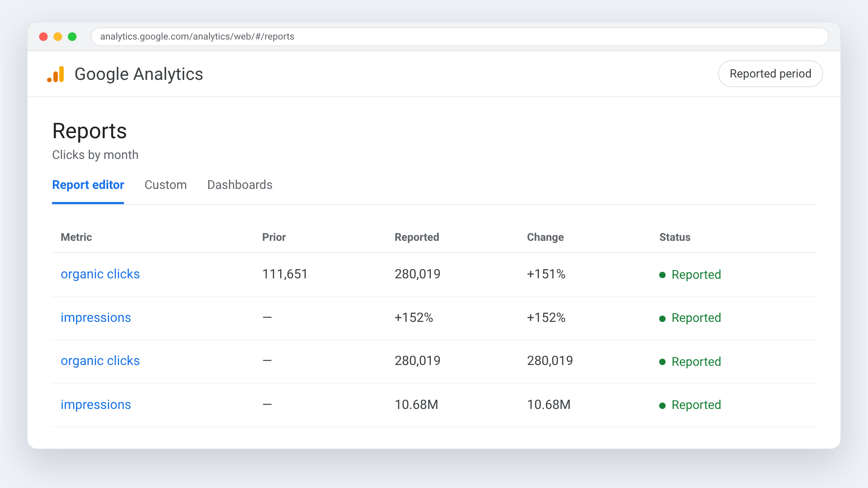Image resolution: width=868 pixels, height=488 pixels.
Task: Click Reported status in the +151% row
Action: [696, 275]
